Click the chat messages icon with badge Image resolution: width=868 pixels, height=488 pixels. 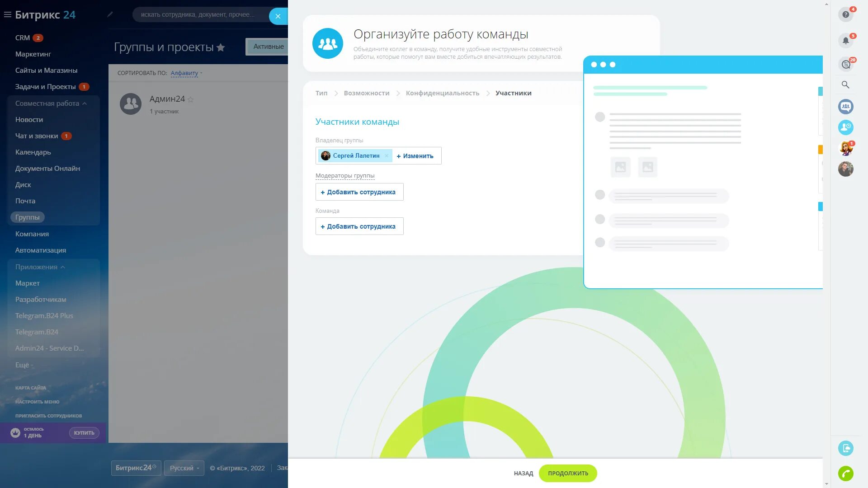click(x=845, y=64)
